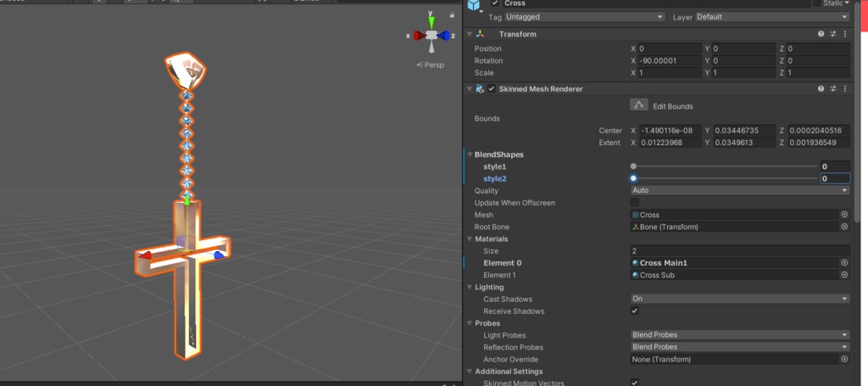
Task: Click the green Y axis gizmo cone
Action: point(431,23)
